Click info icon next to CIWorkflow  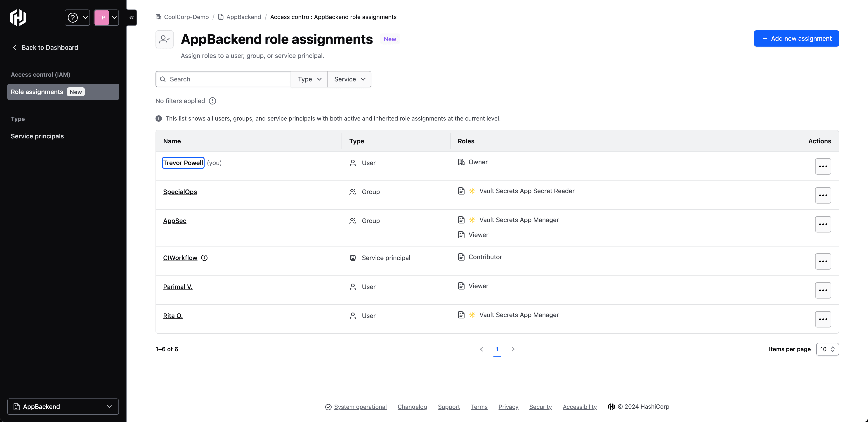[x=204, y=258]
